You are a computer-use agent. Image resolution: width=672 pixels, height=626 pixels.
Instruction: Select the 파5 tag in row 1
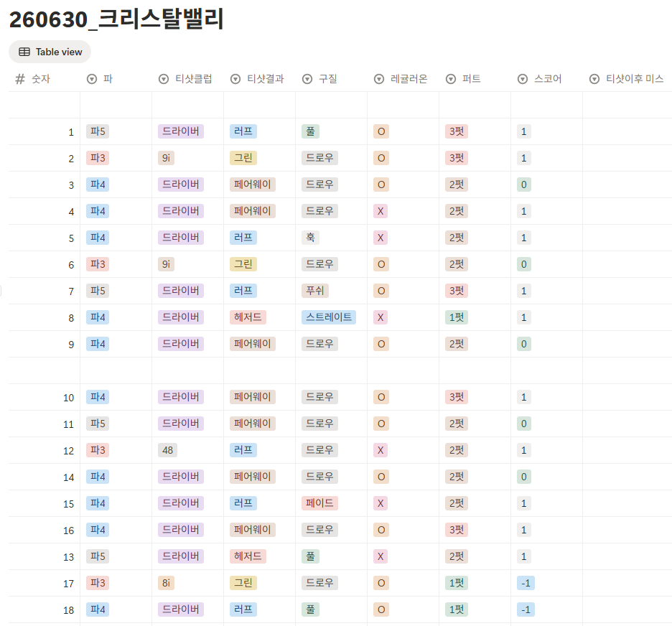pyautogui.click(x=98, y=131)
